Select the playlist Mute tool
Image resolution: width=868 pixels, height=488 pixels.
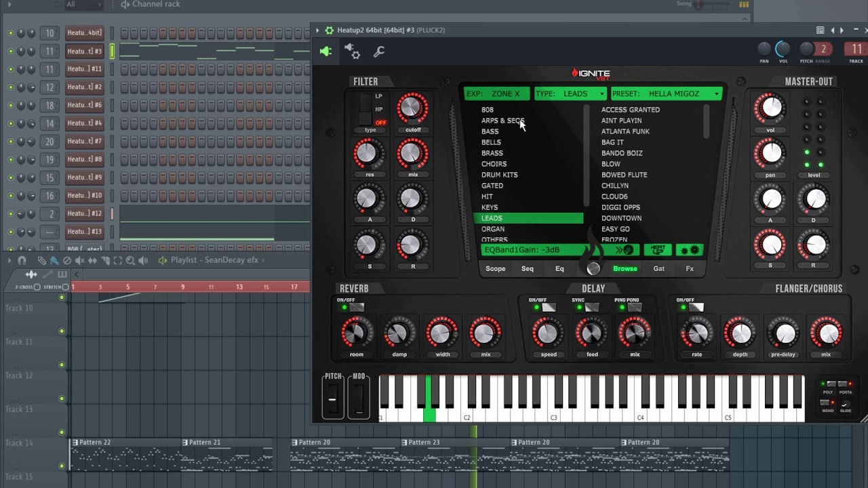pos(80,260)
